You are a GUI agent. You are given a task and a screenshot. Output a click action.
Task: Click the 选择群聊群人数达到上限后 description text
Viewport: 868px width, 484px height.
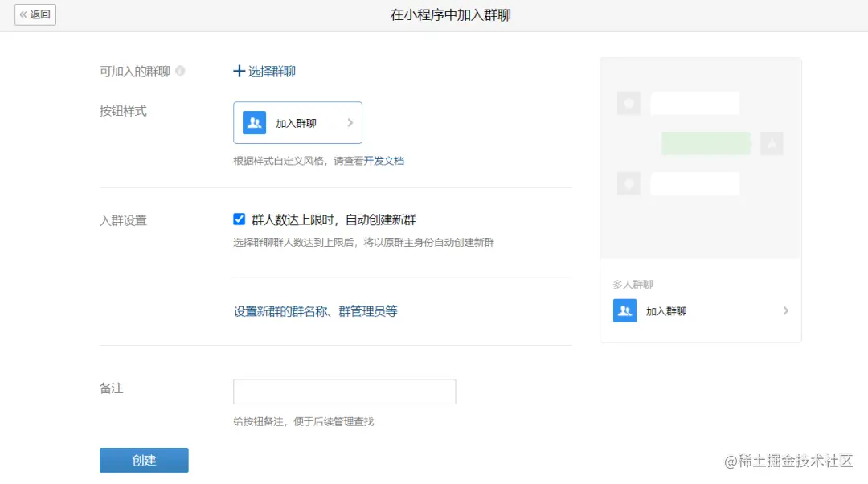click(x=364, y=243)
